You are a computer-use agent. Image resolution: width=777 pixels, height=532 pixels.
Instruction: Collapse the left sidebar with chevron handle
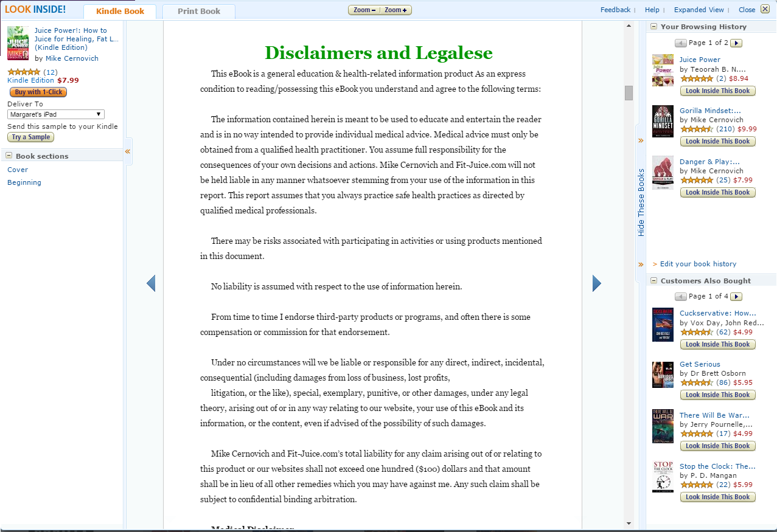coord(128,152)
